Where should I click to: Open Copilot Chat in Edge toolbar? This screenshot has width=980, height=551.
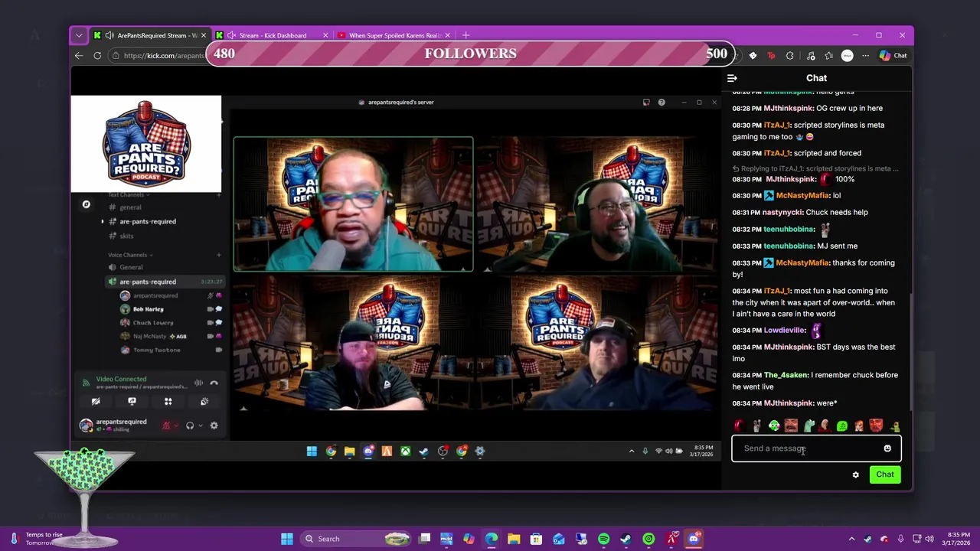(x=893, y=55)
